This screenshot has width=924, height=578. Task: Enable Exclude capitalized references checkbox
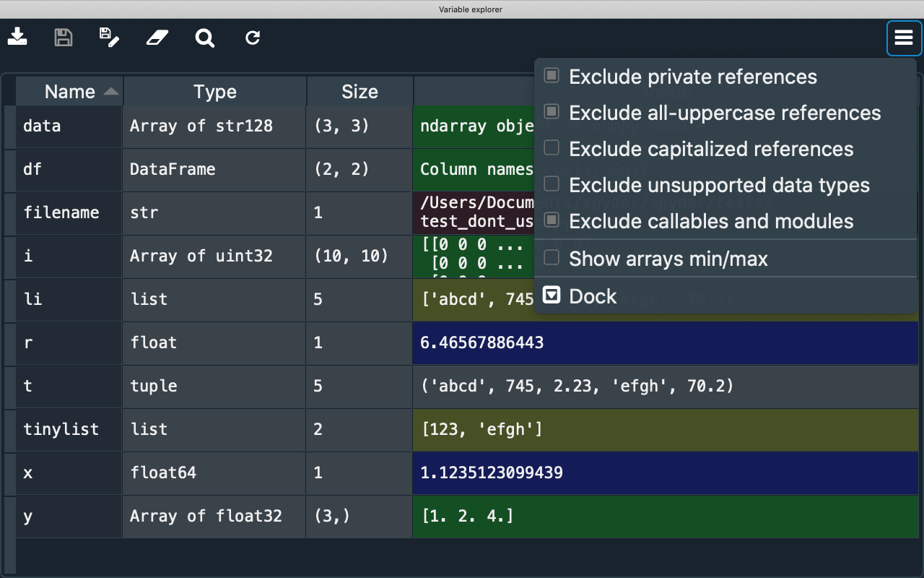click(552, 148)
